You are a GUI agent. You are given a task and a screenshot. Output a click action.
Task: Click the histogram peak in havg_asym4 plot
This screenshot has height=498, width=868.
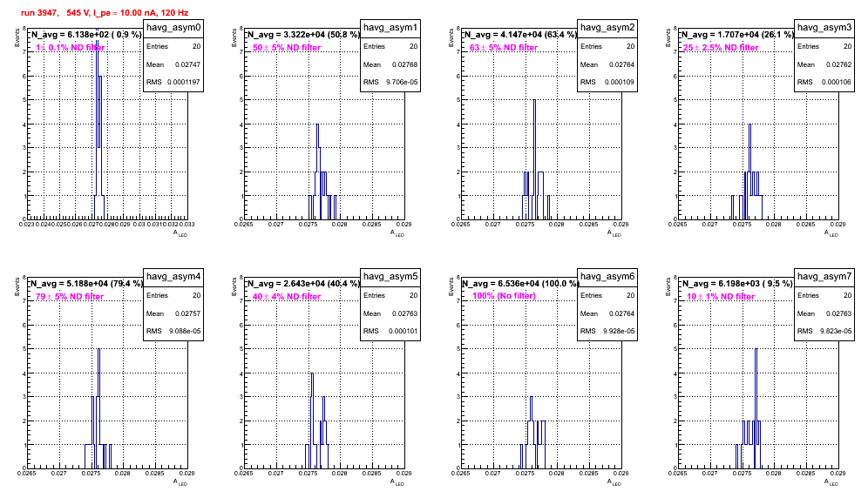98,350
